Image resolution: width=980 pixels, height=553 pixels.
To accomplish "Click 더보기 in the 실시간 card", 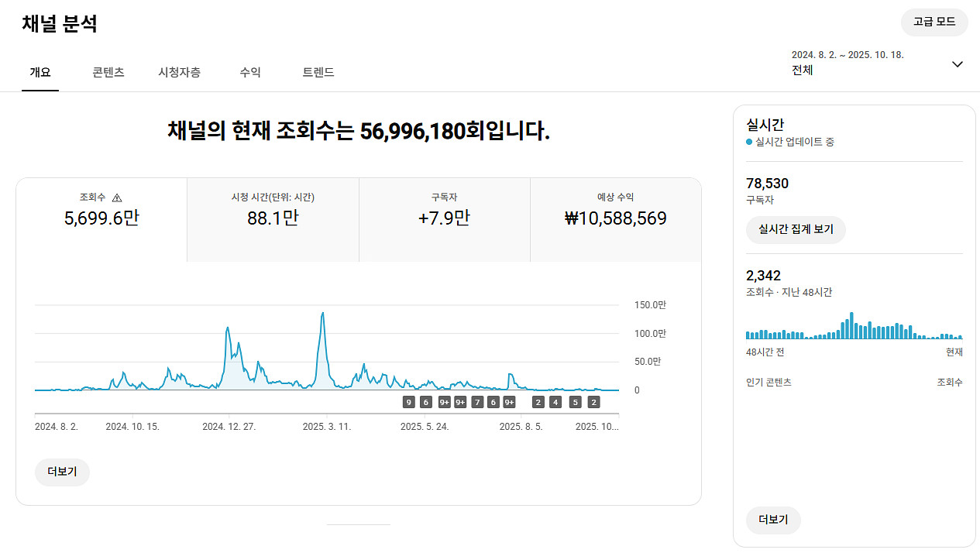I will (x=773, y=520).
